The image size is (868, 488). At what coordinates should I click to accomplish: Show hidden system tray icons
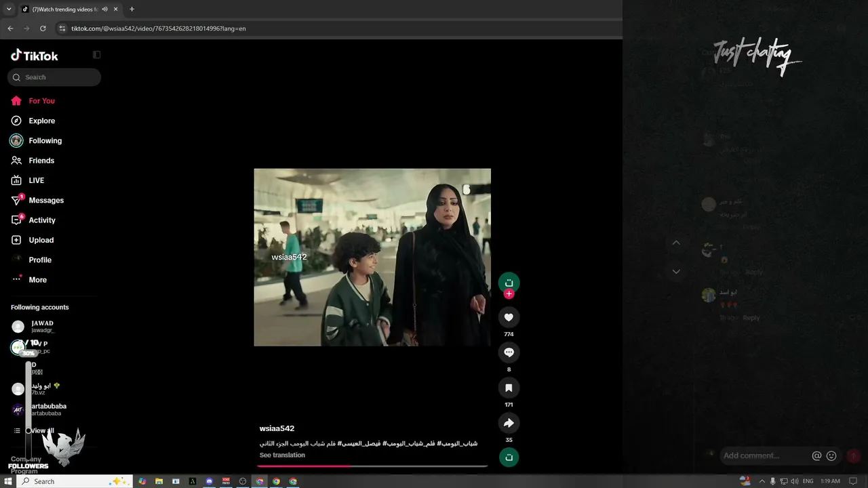(x=762, y=481)
